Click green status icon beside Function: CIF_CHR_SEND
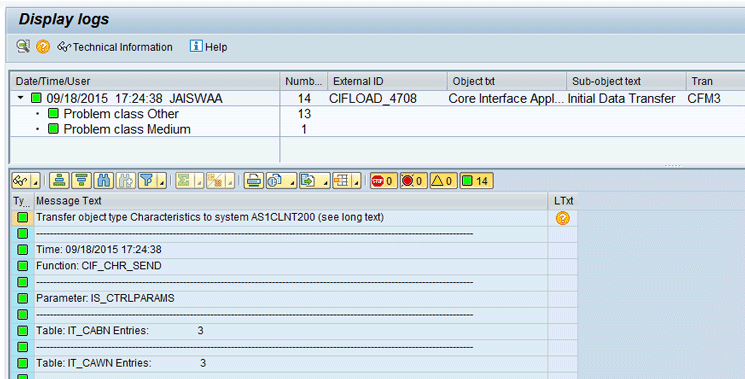Image resolution: width=745 pixels, height=379 pixels. click(22, 266)
